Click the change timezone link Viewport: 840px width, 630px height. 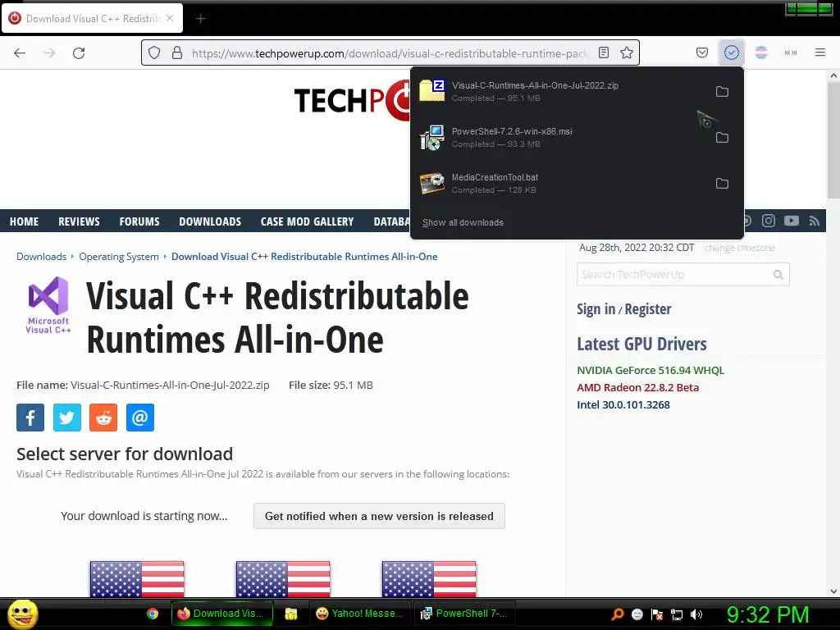click(x=740, y=248)
